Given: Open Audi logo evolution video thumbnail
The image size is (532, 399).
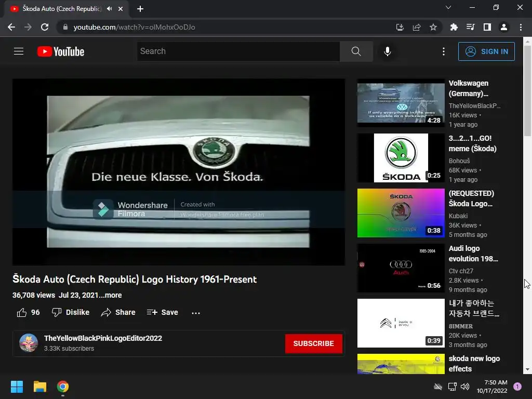Looking at the screenshot, I should 401,268.
